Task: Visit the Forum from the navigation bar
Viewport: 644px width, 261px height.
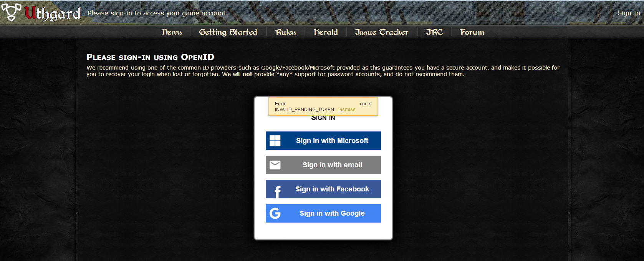Action: tap(472, 32)
